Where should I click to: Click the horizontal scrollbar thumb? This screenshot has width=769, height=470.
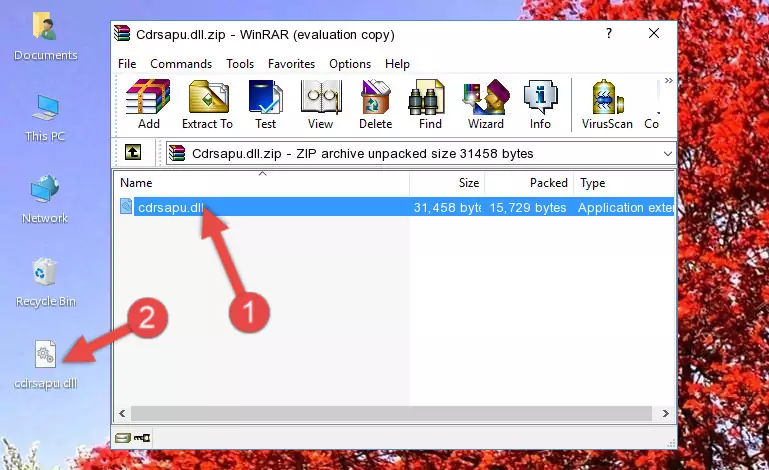(x=391, y=414)
